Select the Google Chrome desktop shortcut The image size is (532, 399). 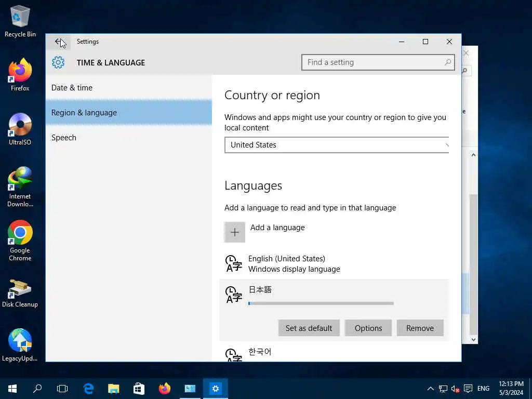point(20,241)
